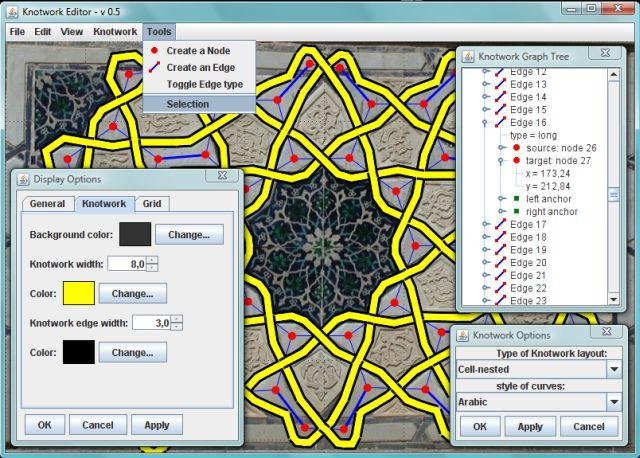Expand Edge 13 tree node
The image size is (640, 458).
485,84
